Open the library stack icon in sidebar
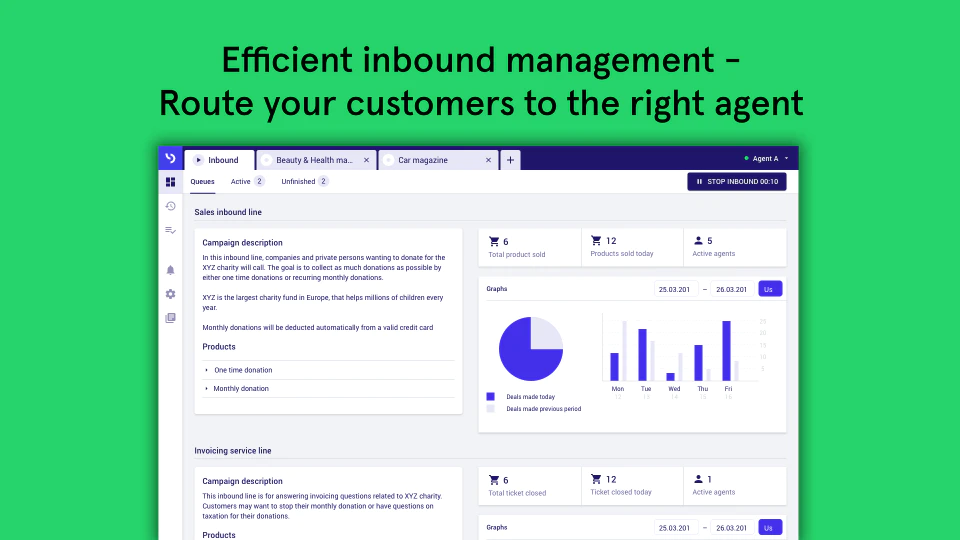Viewport: 960px width, 540px height. coord(170,318)
